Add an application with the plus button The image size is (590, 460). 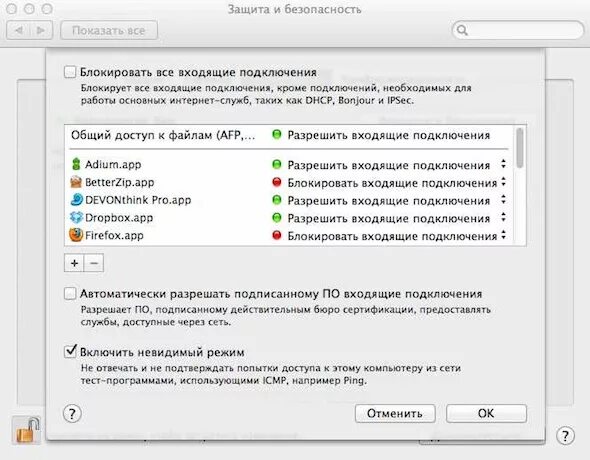(74, 263)
